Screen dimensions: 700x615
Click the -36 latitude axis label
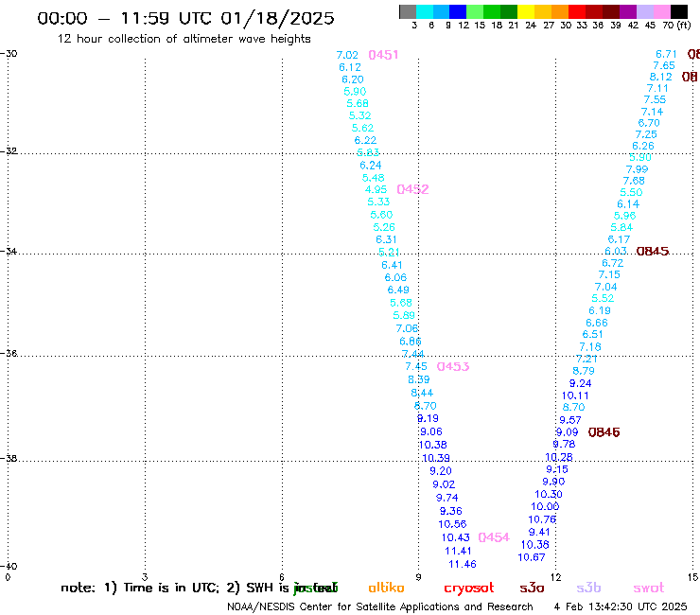(x=9, y=354)
